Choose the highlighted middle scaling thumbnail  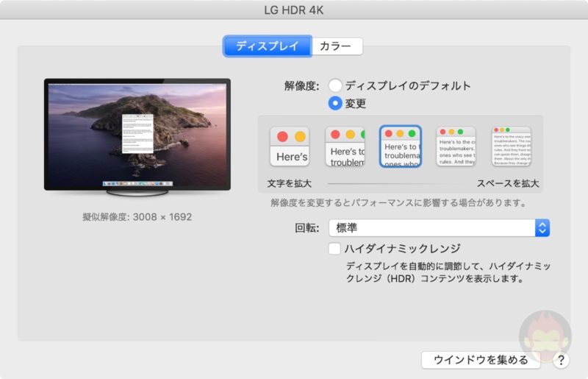tap(401, 146)
